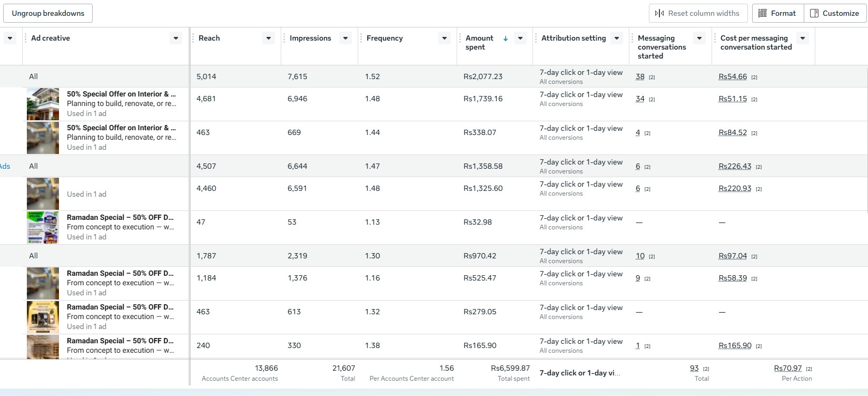Click Reset column widths button

pos(698,13)
